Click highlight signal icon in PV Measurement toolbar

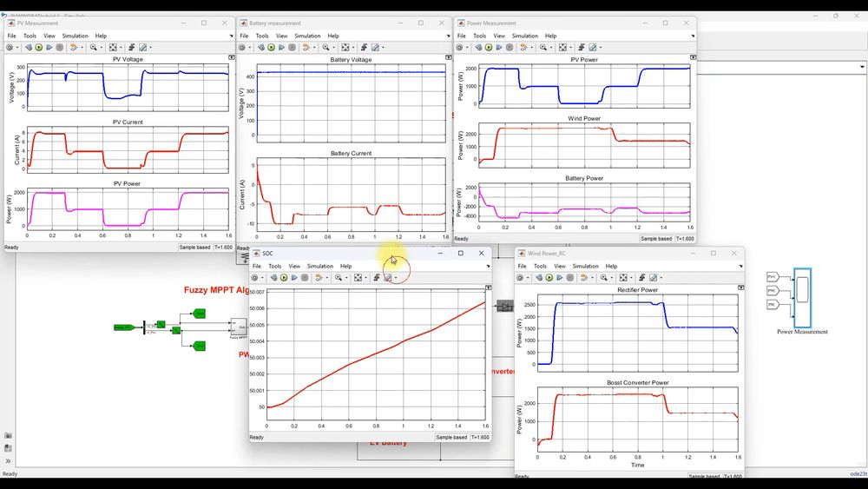coord(74,48)
